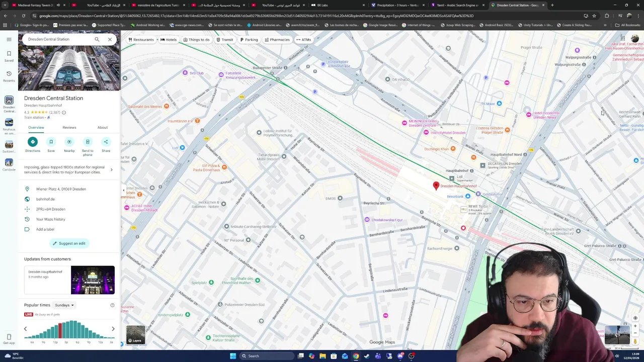This screenshot has height=362, width=644.
Task: Reload the page in the browser
Action: click(23, 16)
